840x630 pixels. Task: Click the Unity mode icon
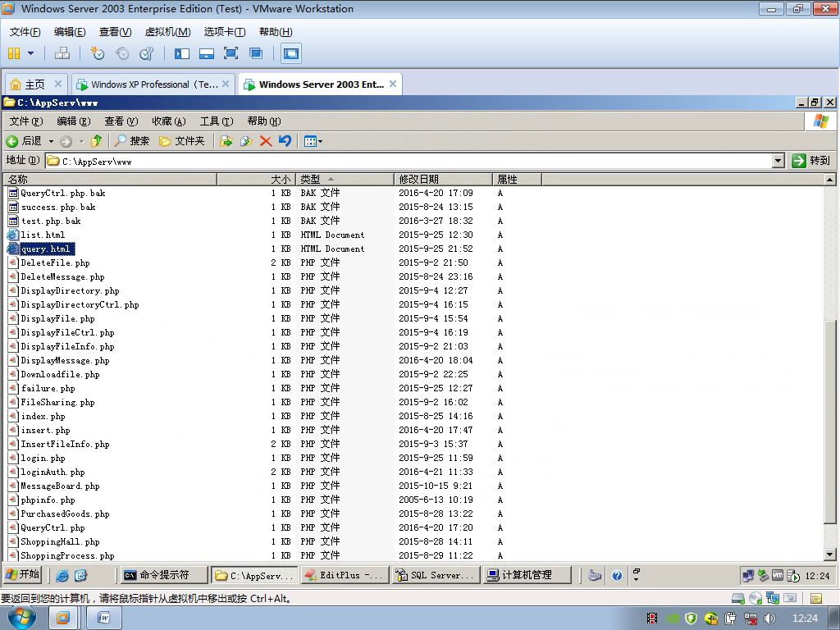pyautogui.click(x=256, y=53)
